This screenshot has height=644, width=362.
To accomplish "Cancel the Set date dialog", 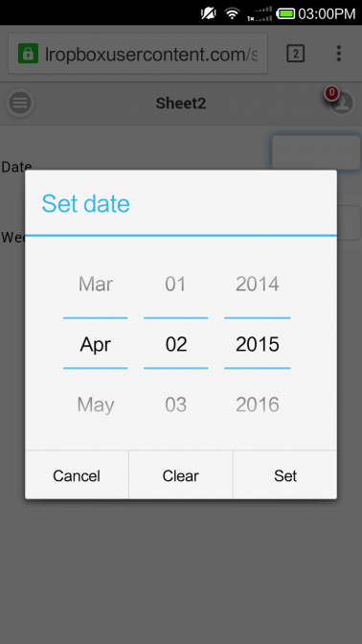I will click(x=77, y=475).
